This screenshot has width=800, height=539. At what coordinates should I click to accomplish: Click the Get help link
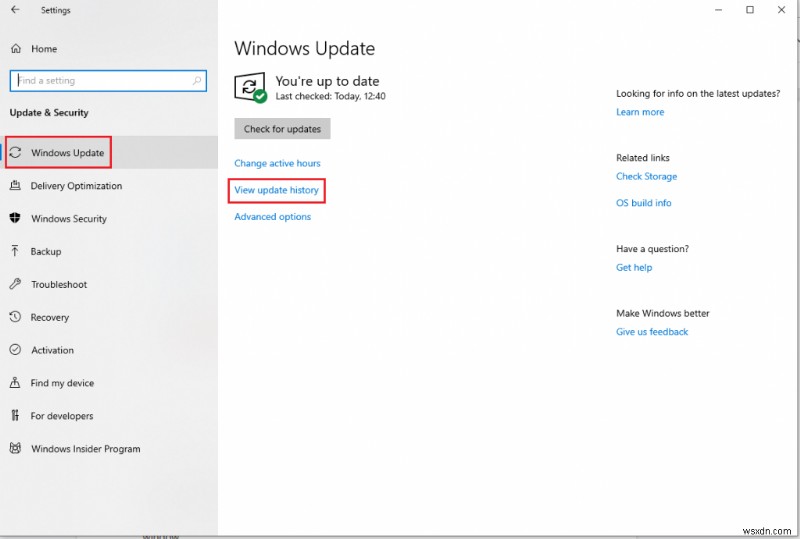click(634, 267)
